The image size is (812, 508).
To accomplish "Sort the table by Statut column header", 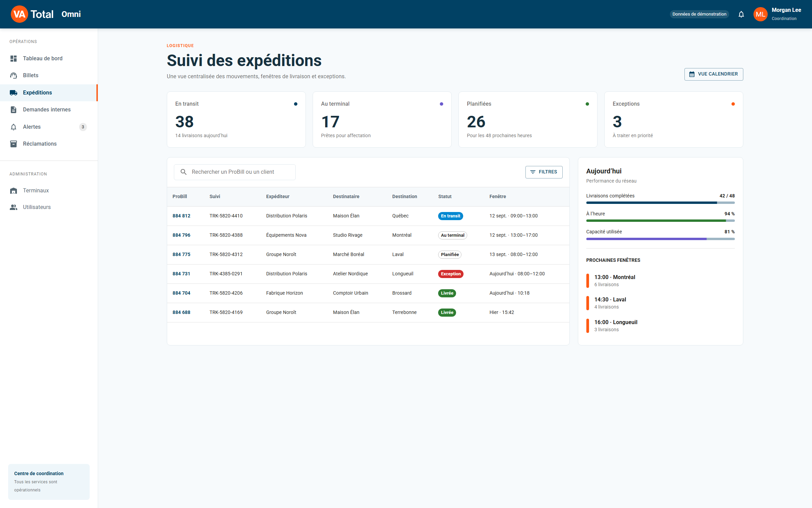I will tap(445, 197).
